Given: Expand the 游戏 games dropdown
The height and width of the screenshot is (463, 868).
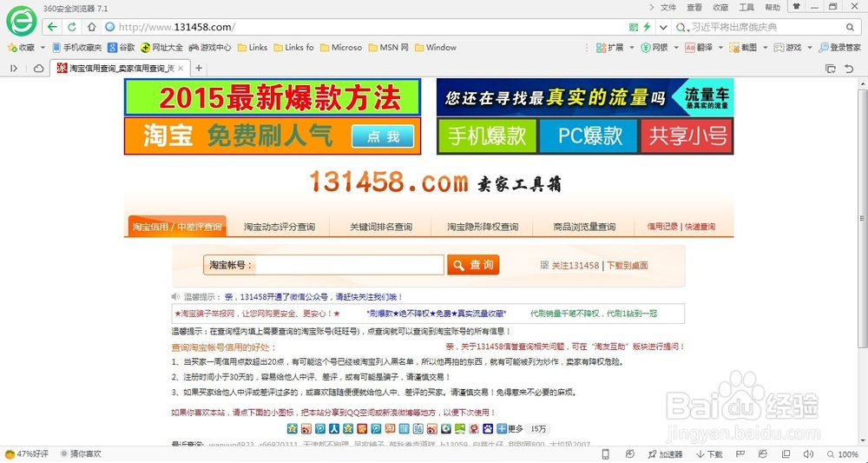Looking at the screenshot, I should tap(809, 48).
